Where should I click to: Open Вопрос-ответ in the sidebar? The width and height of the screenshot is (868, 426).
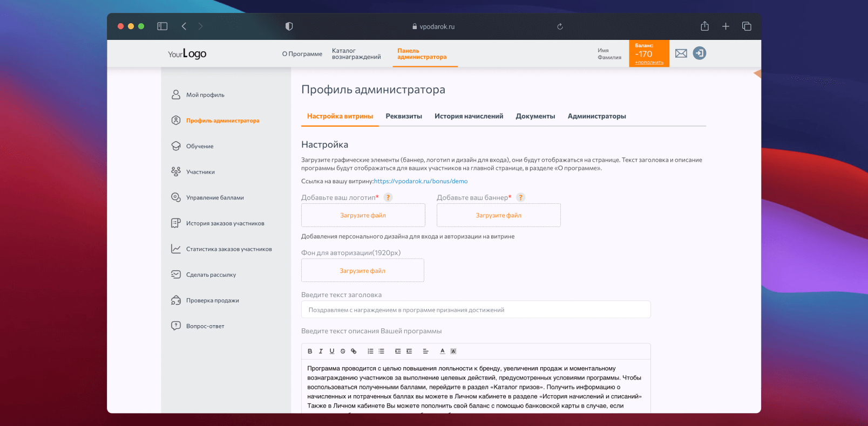point(205,326)
